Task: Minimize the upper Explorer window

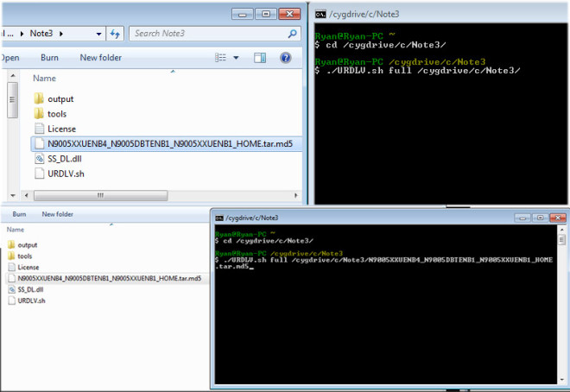Action: [243, 14]
